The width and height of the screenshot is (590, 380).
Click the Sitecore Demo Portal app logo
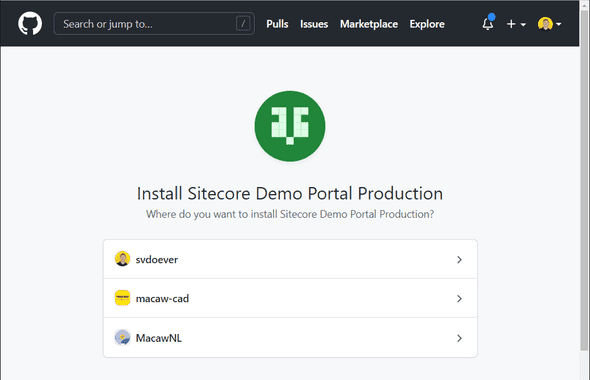(x=290, y=126)
